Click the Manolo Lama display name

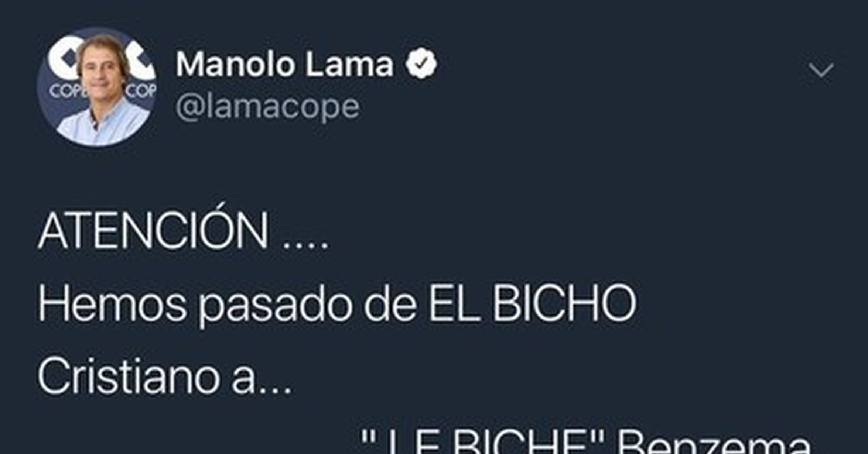pos(284,65)
